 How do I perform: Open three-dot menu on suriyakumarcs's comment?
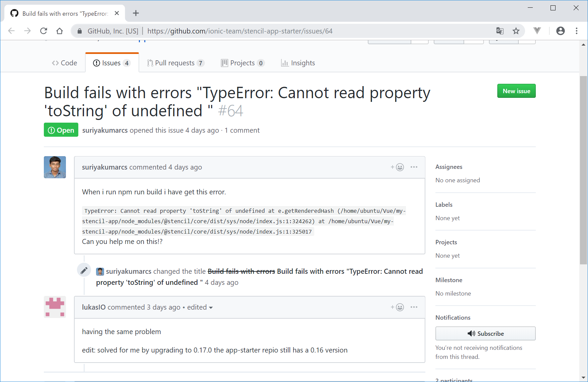414,167
